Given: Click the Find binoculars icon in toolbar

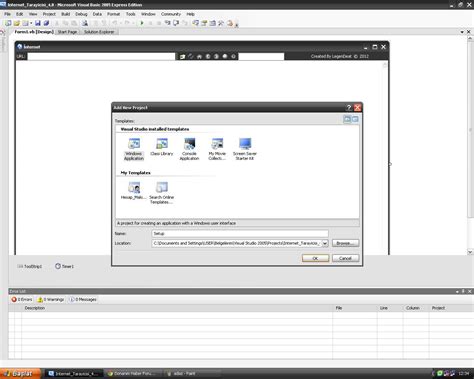Looking at the screenshot, I should [x=85, y=23].
